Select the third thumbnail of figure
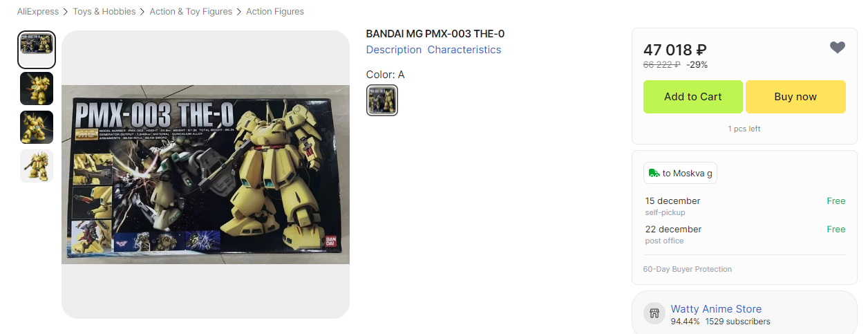 pyautogui.click(x=37, y=127)
